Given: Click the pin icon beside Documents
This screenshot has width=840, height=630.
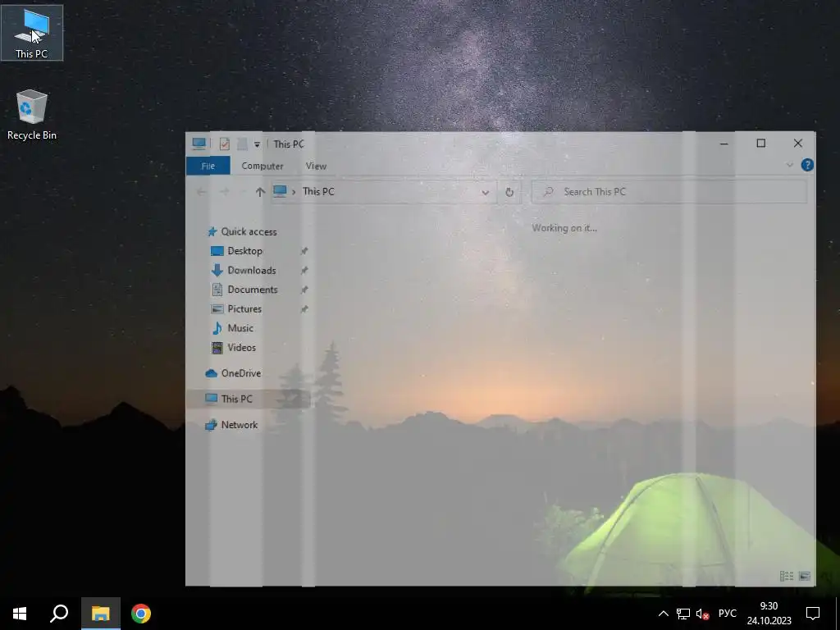Looking at the screenshot, I should click(x=304, y=290).
